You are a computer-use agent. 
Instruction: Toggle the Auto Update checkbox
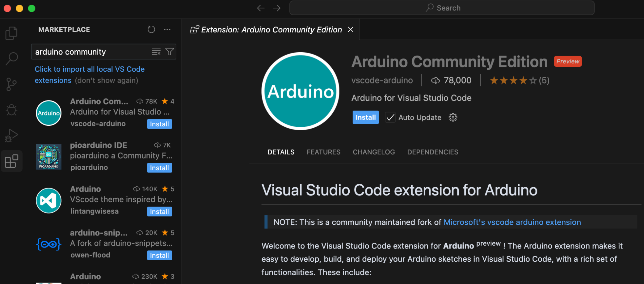390,117
